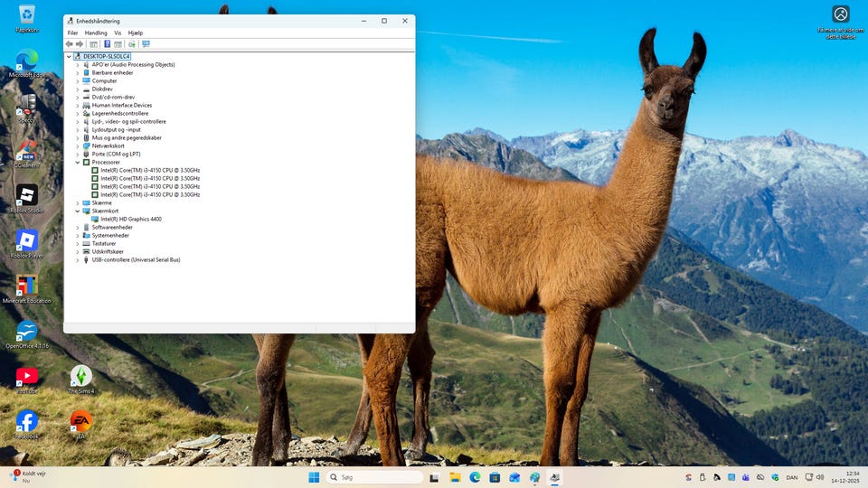Click the crossed-out cloud sync tray icon
This screenshot has height=488, width=868.
(760, 477)
